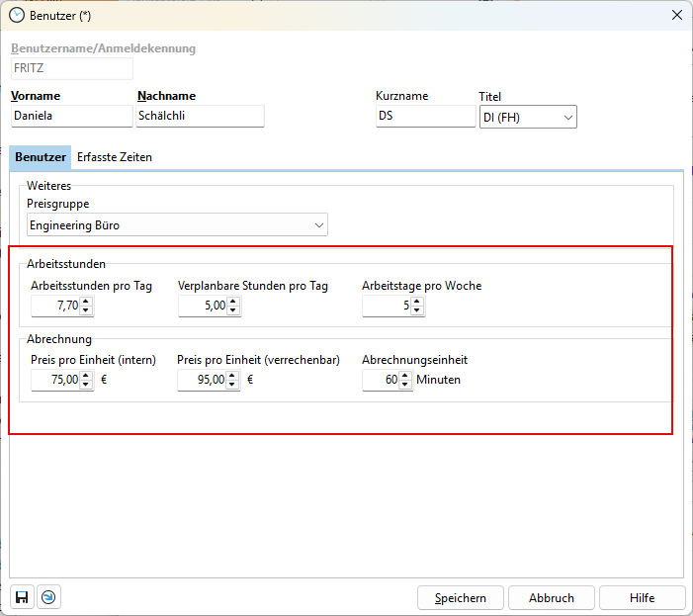Decrease Abrechnungseinheit minutes value
693x616 pixels.
pyautogui.click(x=405, y=386)
